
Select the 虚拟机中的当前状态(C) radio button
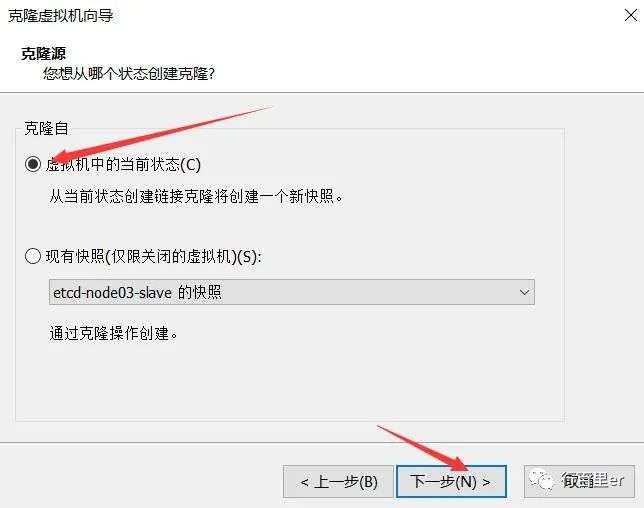[x=33, y=164]
